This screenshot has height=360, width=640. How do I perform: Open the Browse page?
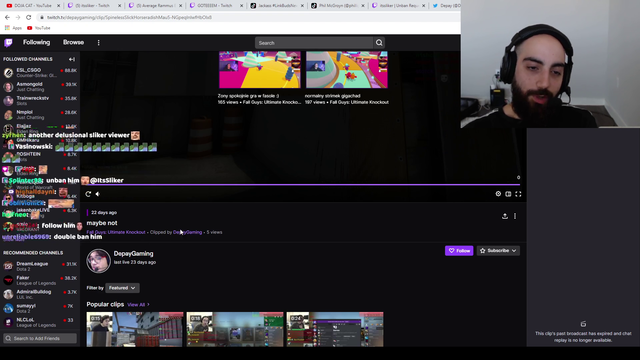(73, 42)
